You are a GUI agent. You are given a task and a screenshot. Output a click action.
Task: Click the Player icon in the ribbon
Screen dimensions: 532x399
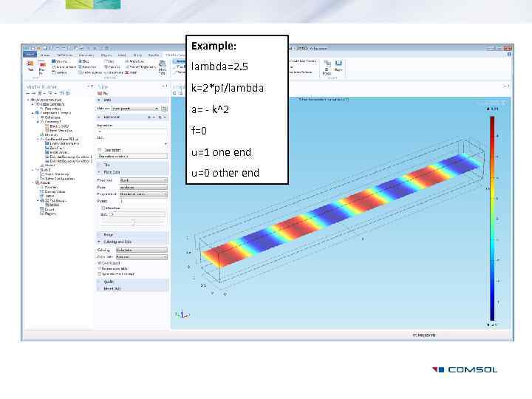tap(338, 66)
